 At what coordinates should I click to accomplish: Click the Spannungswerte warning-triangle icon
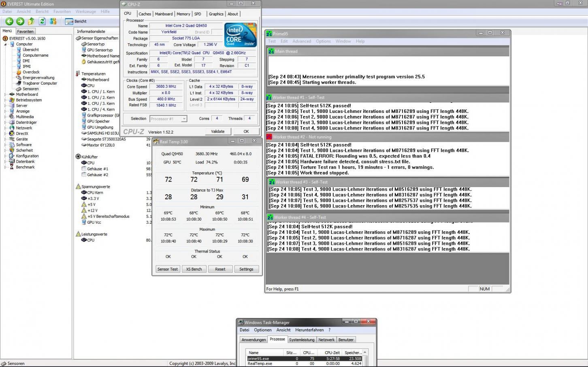point(78,187)
